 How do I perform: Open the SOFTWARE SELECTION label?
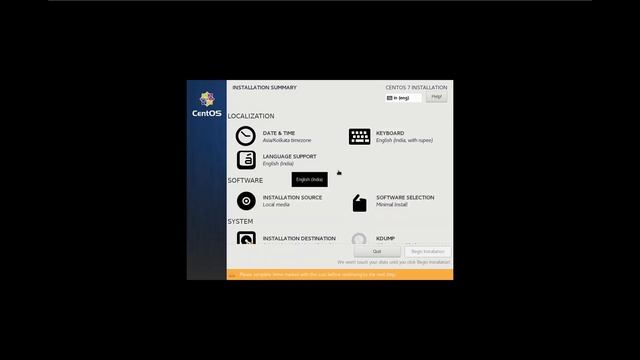pyautogui.click(x=405, y=197)
